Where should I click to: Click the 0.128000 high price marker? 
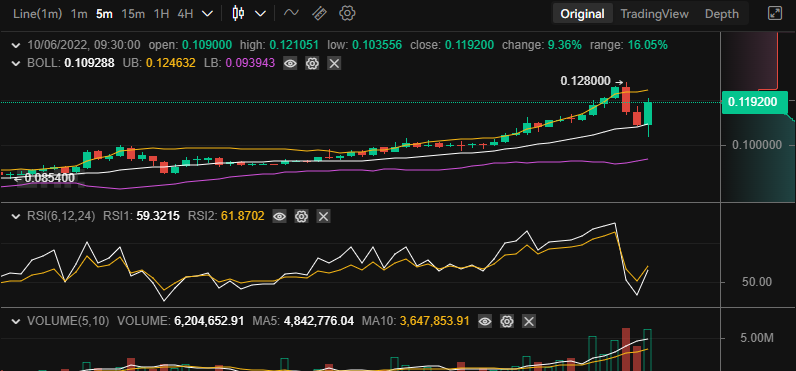[585, 81]
